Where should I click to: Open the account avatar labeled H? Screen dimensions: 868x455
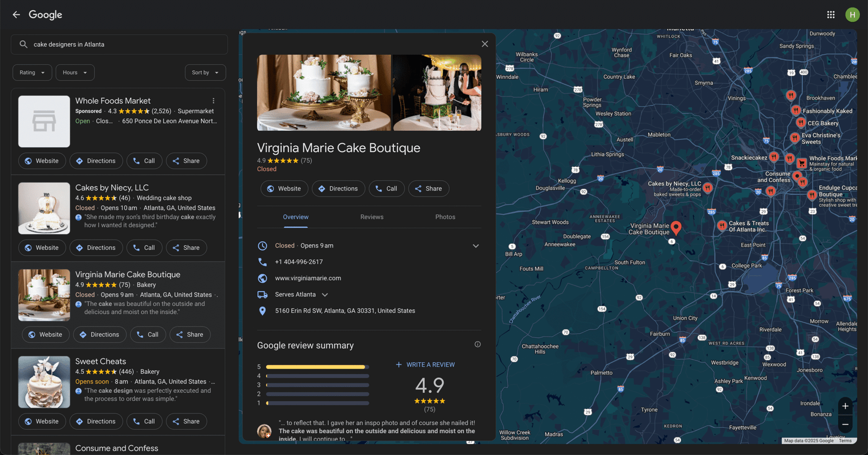852,15
